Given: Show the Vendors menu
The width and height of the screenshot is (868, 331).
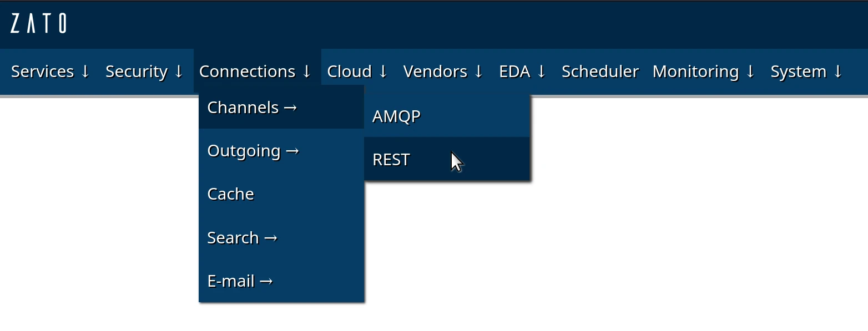Looking at the screenshot, I should pos(443,72).
